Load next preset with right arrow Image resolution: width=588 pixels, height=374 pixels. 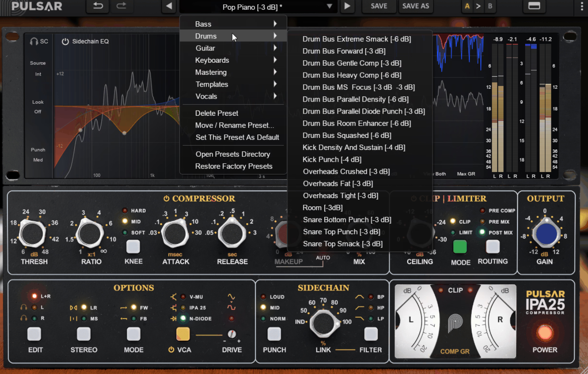pyautogui.click(x=347, y=6)
